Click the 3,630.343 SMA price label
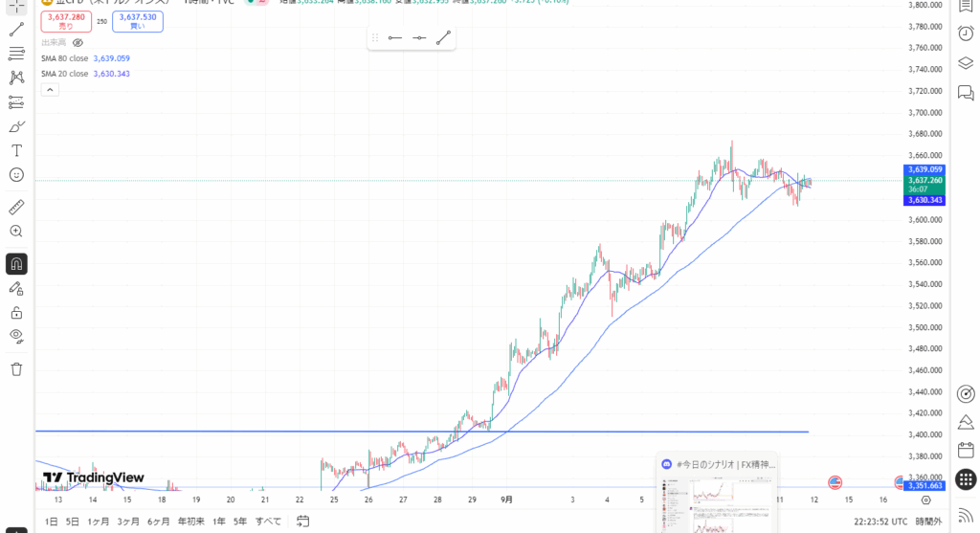The width and height of the screenshot is (980, 533). tap(924, 201)
